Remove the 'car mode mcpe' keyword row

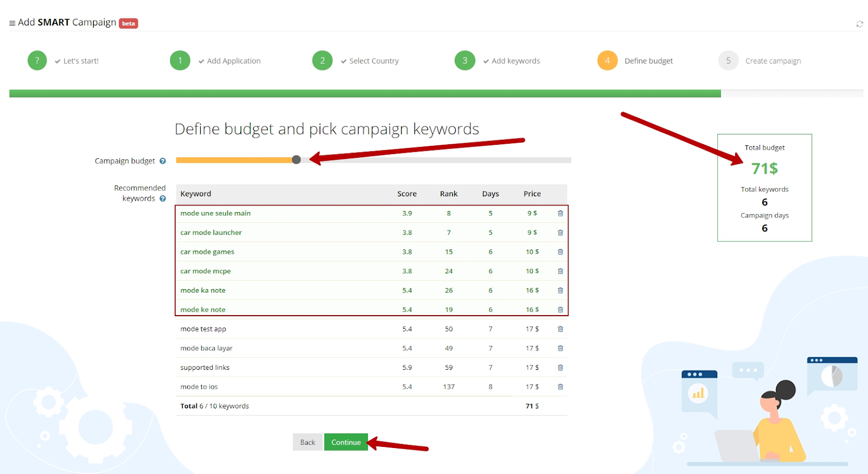click(x=560, y=271)
